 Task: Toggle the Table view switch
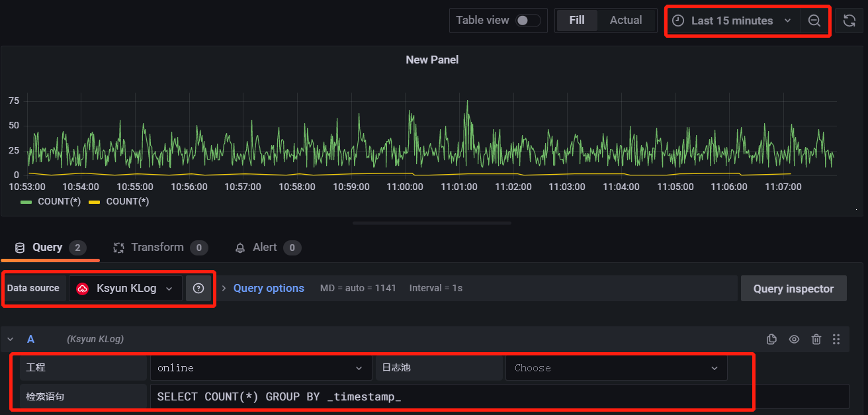coord(528,21)
